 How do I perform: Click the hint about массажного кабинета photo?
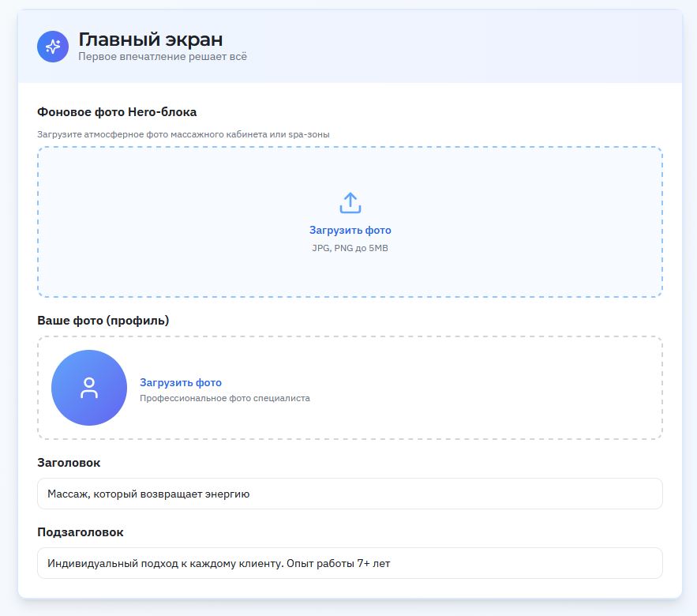[183, 134]
